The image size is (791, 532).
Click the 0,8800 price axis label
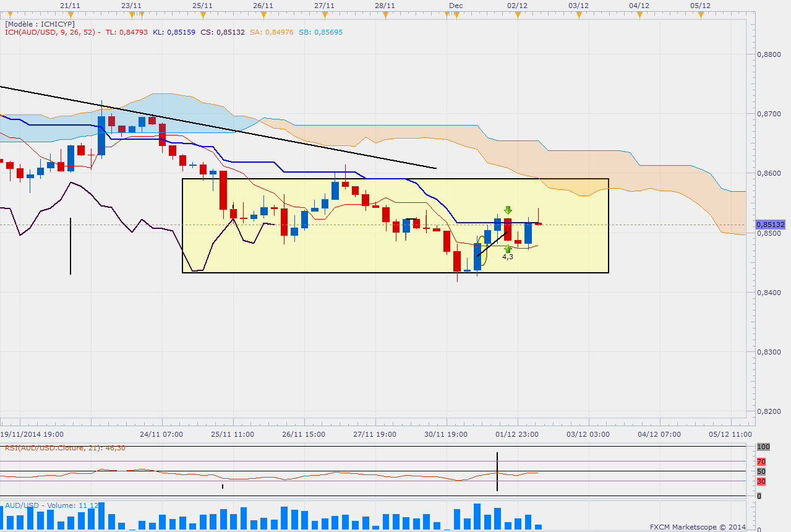click(769, 54)
